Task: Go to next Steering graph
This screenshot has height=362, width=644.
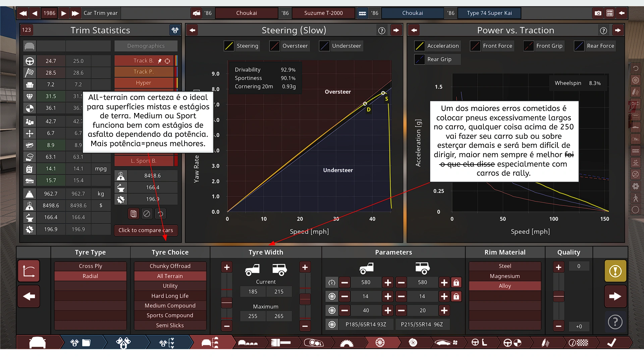Action: [396, 31]
